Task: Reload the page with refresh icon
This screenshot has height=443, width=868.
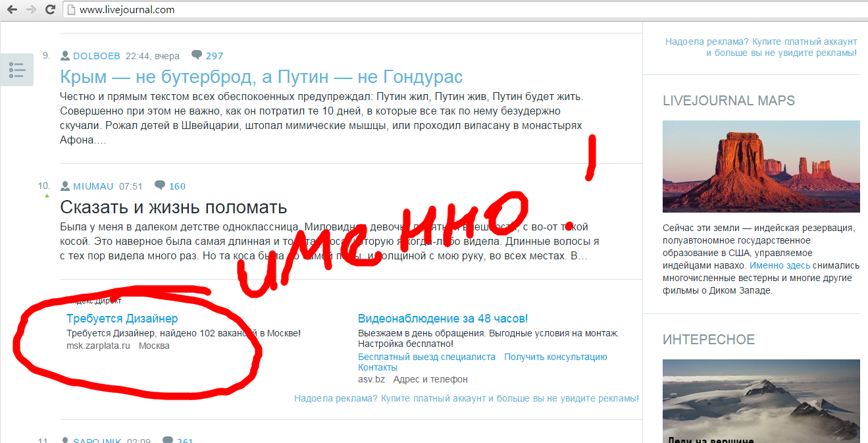Action: pos(50,10)
